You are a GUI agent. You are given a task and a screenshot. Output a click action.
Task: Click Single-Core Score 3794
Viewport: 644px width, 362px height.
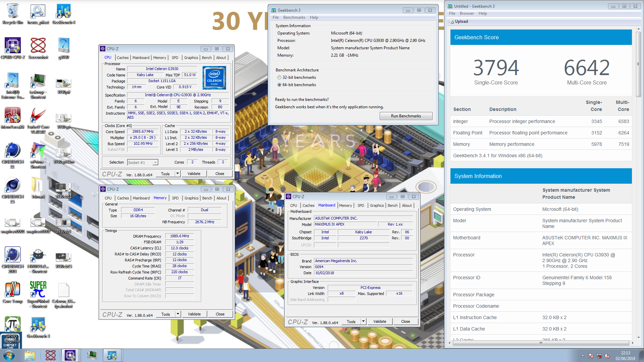click(x=496, y=68)
